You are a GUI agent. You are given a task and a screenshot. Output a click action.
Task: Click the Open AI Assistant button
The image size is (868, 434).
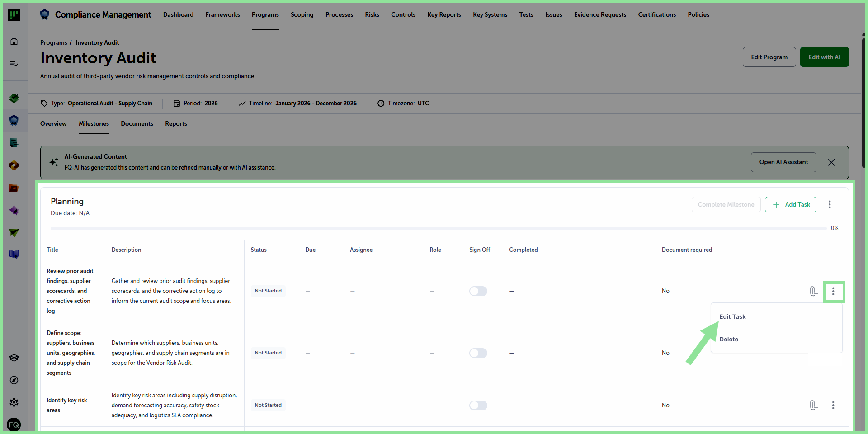[x=783, y=162]
